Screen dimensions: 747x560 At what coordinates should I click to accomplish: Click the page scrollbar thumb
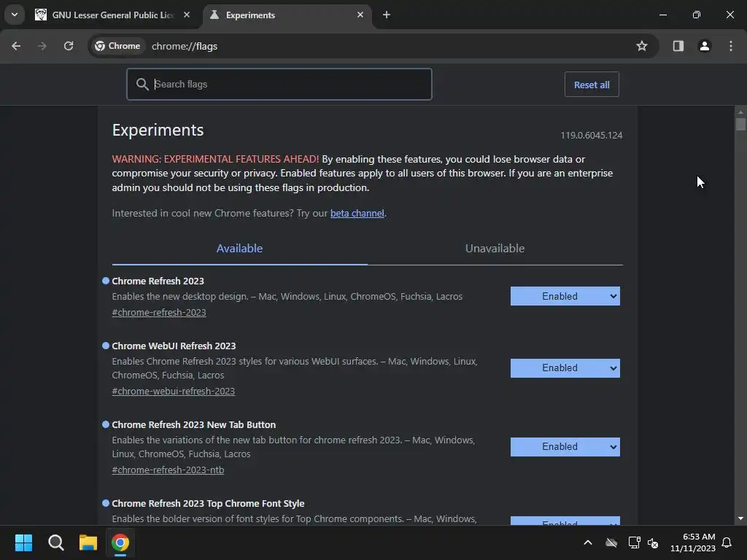click(740, 124)
